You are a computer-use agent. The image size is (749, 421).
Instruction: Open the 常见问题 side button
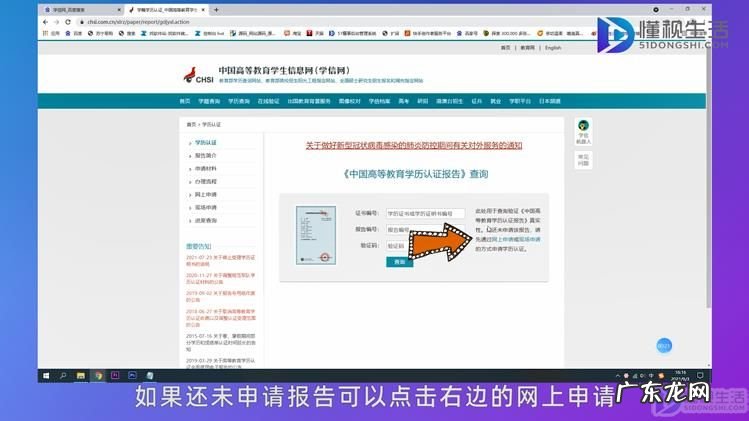pos(583,160)
